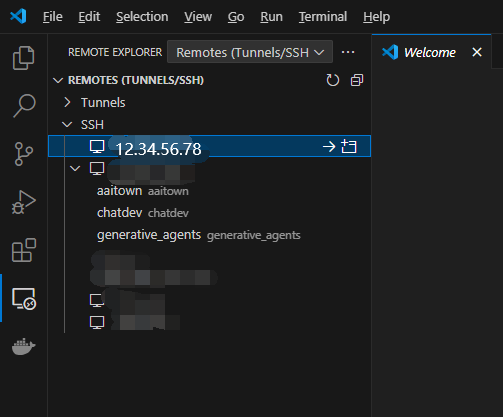Connect to 12.34.56.78 in current window

pos(329,146)
